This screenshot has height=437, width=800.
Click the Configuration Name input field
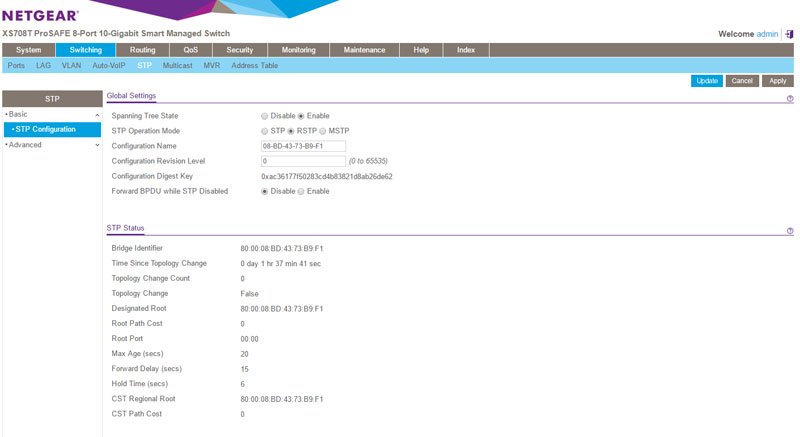tap(303, 146)
